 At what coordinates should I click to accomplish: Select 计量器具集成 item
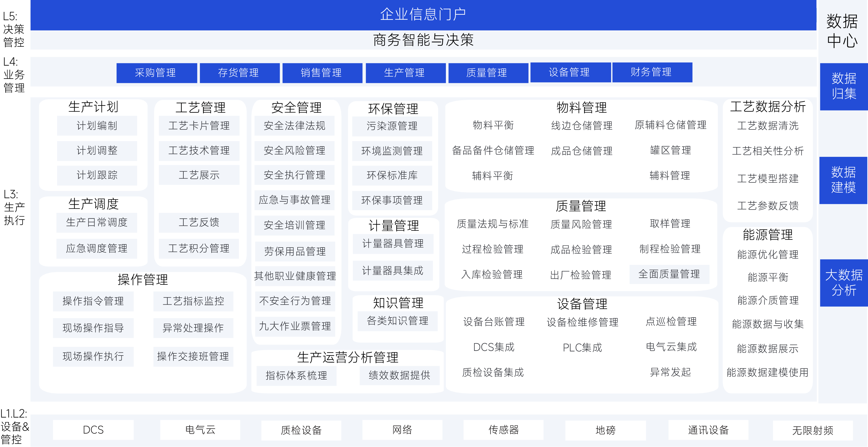click(393, 271)
